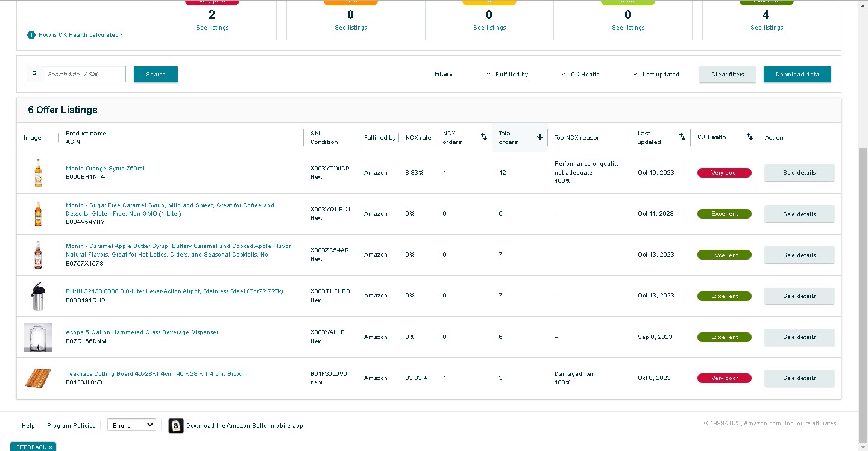Viewport: 868px width, 451px height.
Task: Focus the Search title, ASIN input field
Action: (84, 74)
